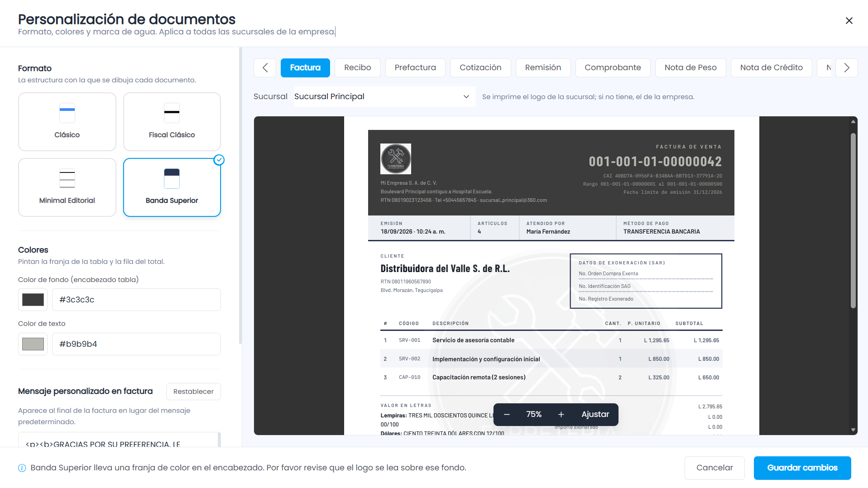This screenshot has width=868, height=488.
Task: Switch to the Recibo tab
Action: [x=358, y=68]
